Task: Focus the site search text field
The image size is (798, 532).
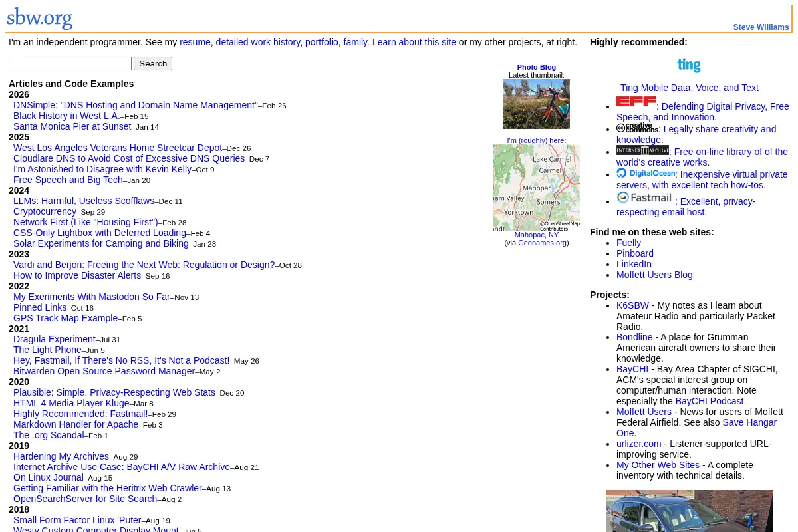Action: (70, 63)
